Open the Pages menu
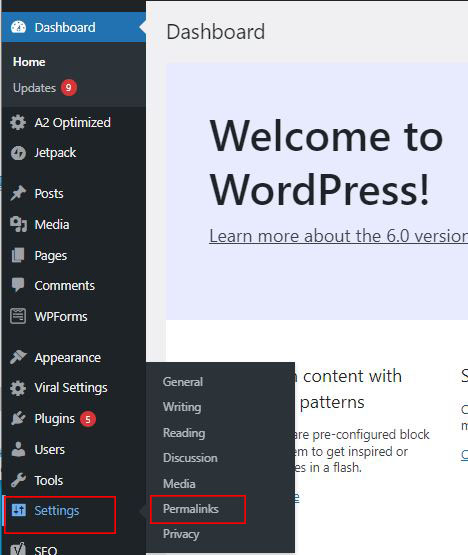 [x=51, y=256]
